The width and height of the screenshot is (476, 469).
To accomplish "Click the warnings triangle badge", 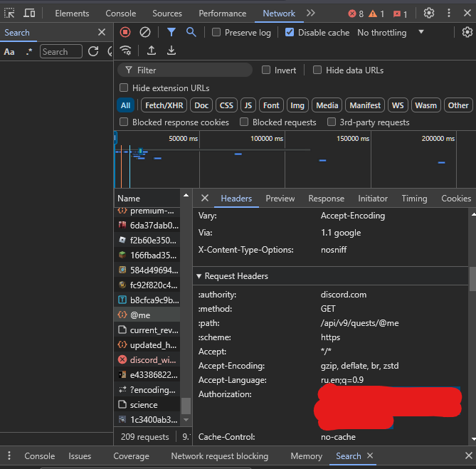I will click(x=376, y=14).
